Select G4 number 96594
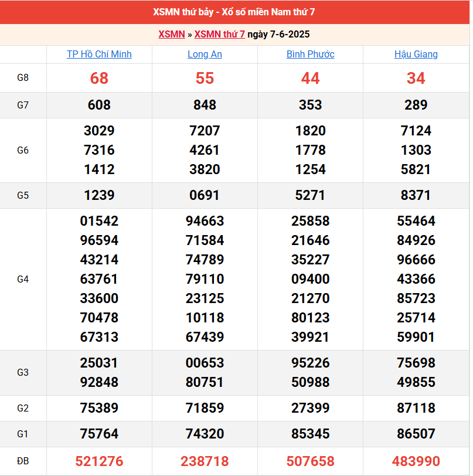The width and height of the screenshot is (473, 476). 99,240
